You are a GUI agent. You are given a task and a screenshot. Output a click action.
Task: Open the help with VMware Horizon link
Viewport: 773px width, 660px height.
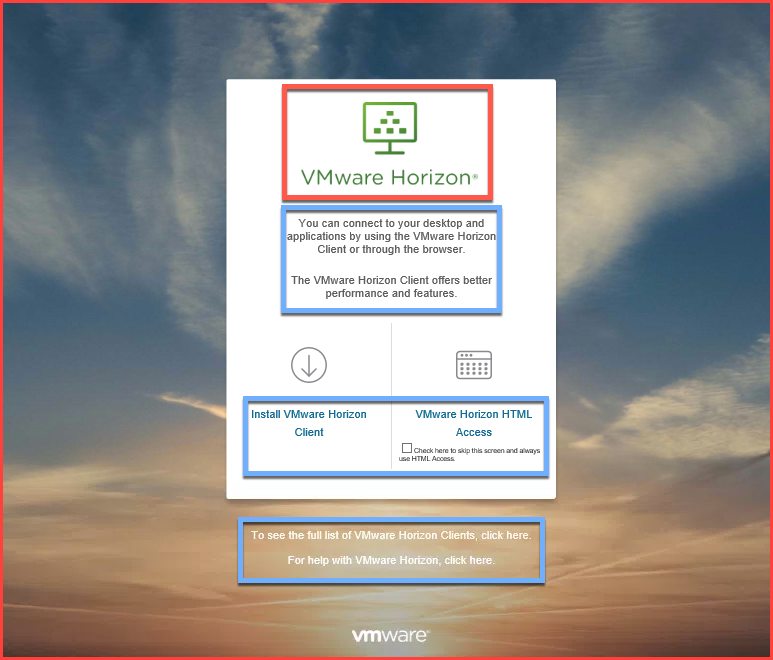point(391,560)
